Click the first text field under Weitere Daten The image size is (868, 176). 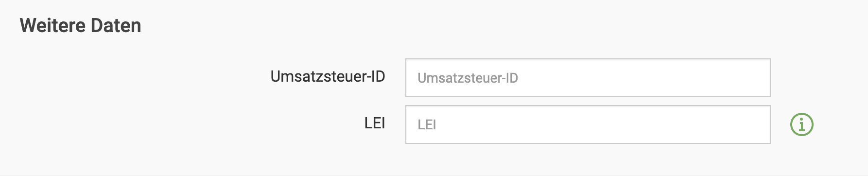tap(588, 78)
